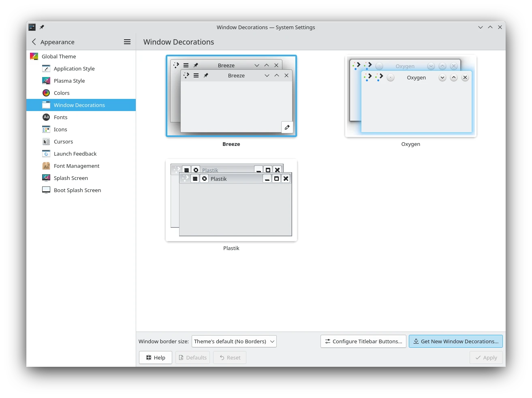
Task: Open the Window border size dropdown
Action: pos(234,341)
